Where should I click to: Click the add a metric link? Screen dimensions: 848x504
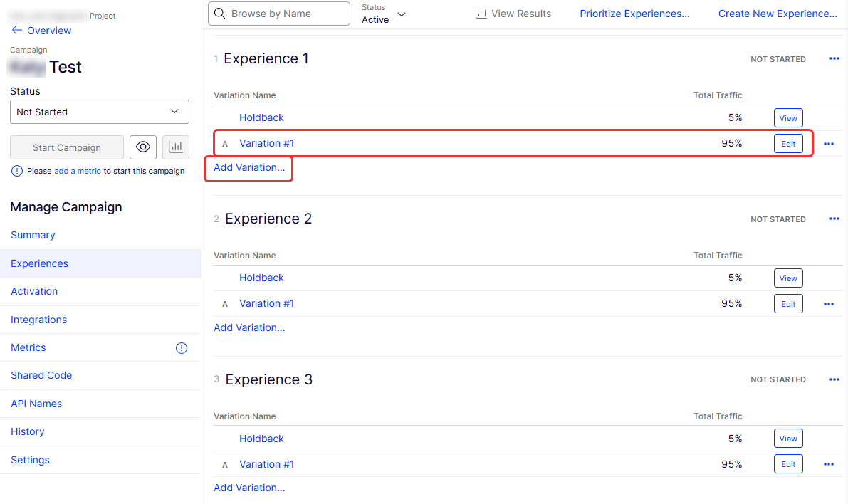[x=78, y=171]
